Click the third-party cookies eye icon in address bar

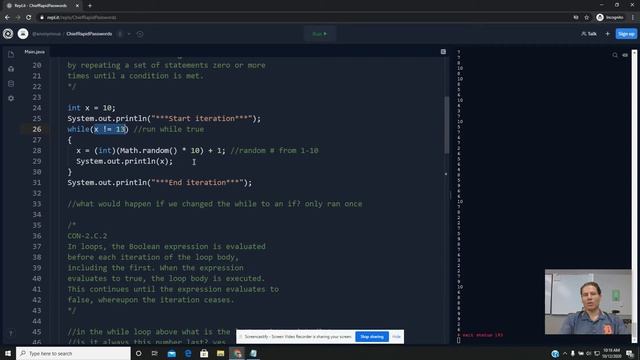(576, 18)
